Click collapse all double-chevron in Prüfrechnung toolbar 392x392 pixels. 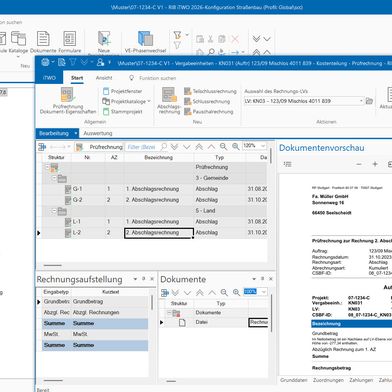click(x=199, y=147)
